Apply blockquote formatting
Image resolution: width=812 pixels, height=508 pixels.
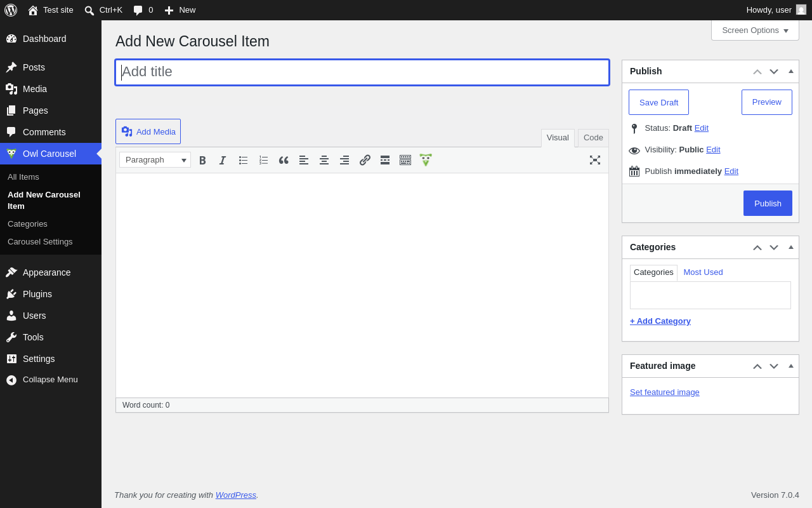point(284,160)
